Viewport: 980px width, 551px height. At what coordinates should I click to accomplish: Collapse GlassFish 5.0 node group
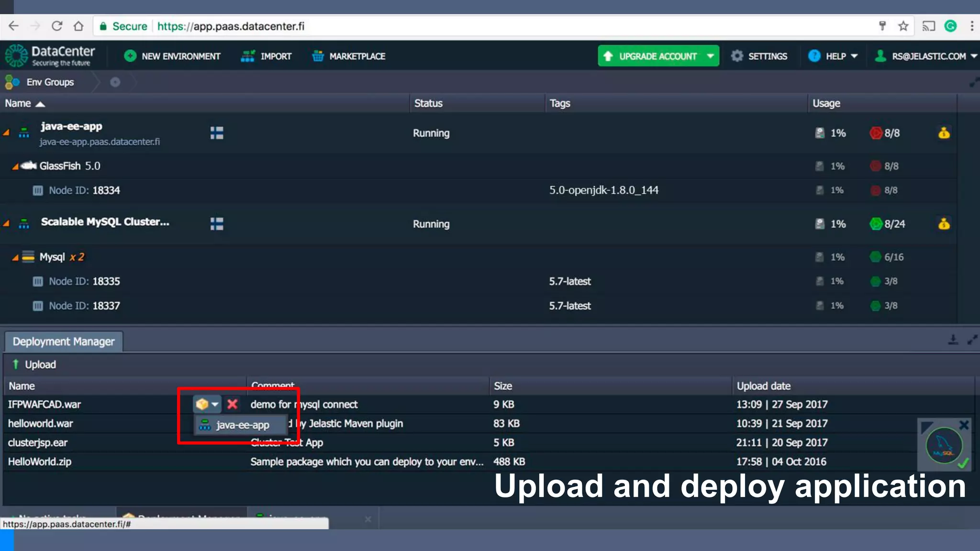tap(15, 166)
